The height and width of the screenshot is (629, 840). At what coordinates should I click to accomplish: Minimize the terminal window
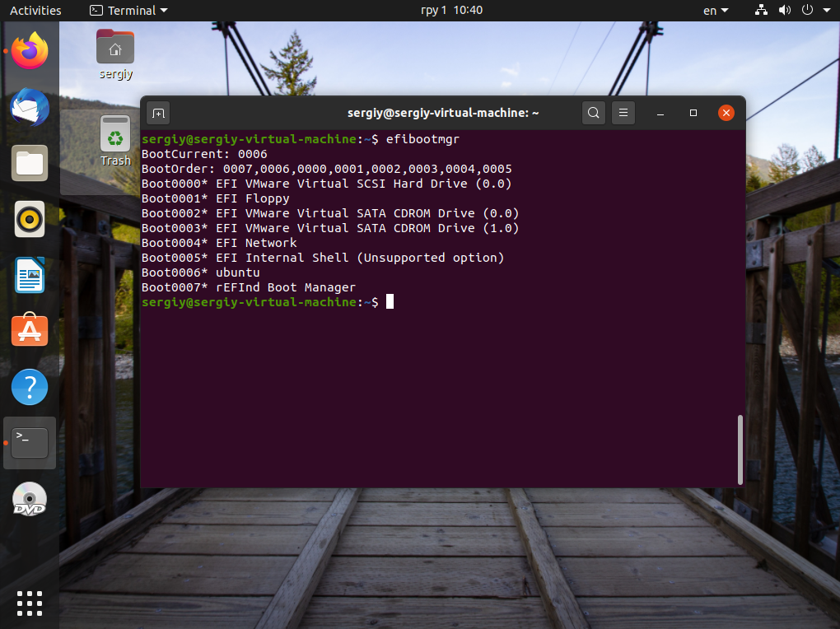tap(660, 113)
